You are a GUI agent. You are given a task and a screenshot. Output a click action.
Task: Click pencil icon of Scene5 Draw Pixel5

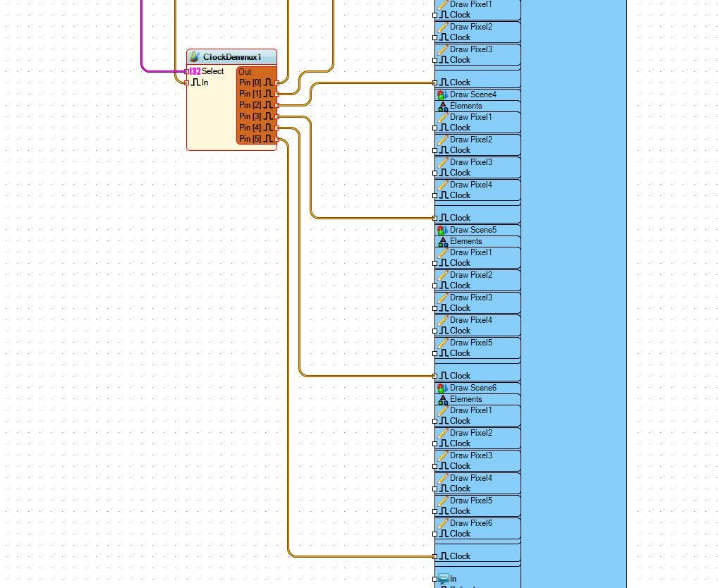tap(443, 343)
